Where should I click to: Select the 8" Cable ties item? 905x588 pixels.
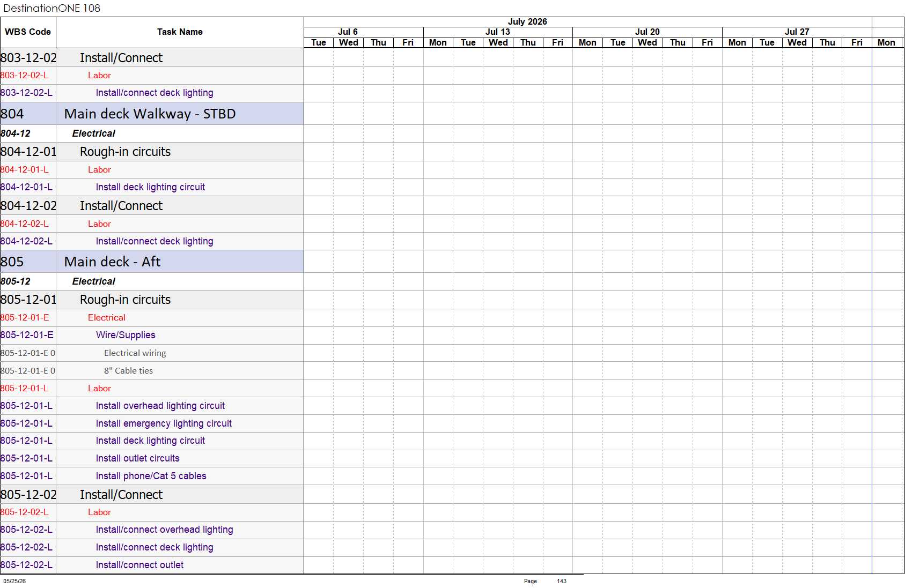(128, 371)
